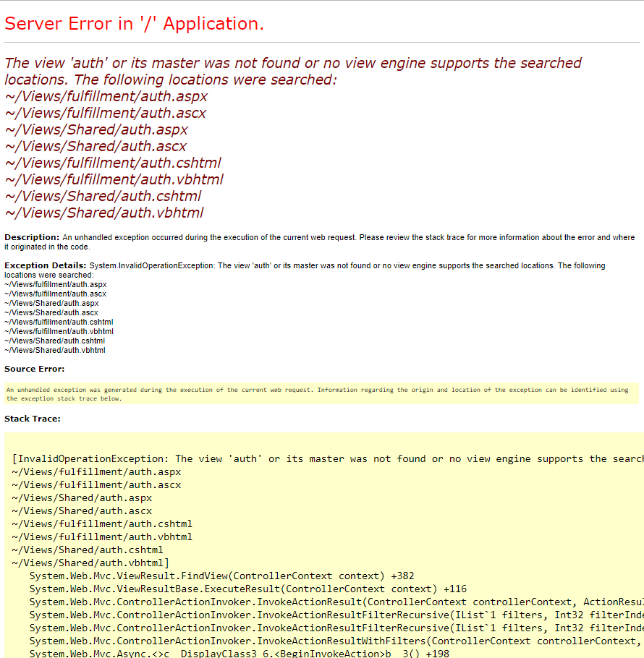Click the ControllerActionInvoker.InvokeActionResult(ControllerContext stack line
This screenshot has height=658, width=644.
pyautogui.click(x=336, y=602)
